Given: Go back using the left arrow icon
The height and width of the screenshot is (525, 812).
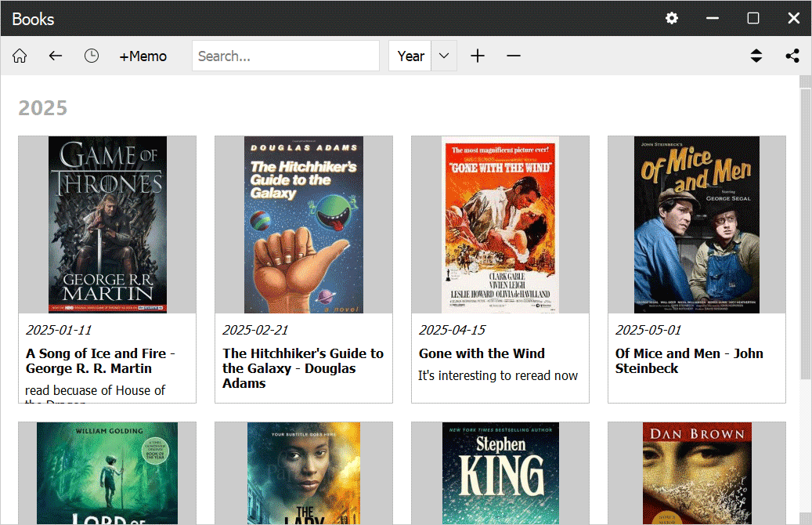Looking at the screenshot, I should click(55, 56).
